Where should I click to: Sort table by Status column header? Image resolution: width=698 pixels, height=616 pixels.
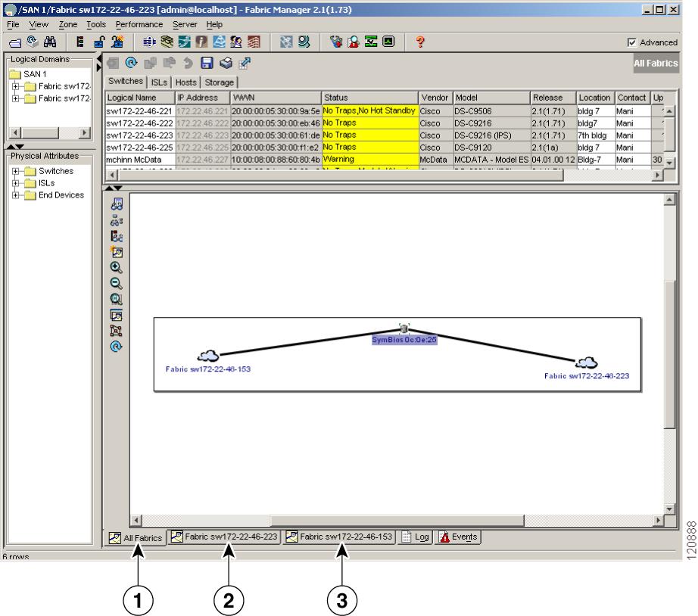click(x=369, y=98)
